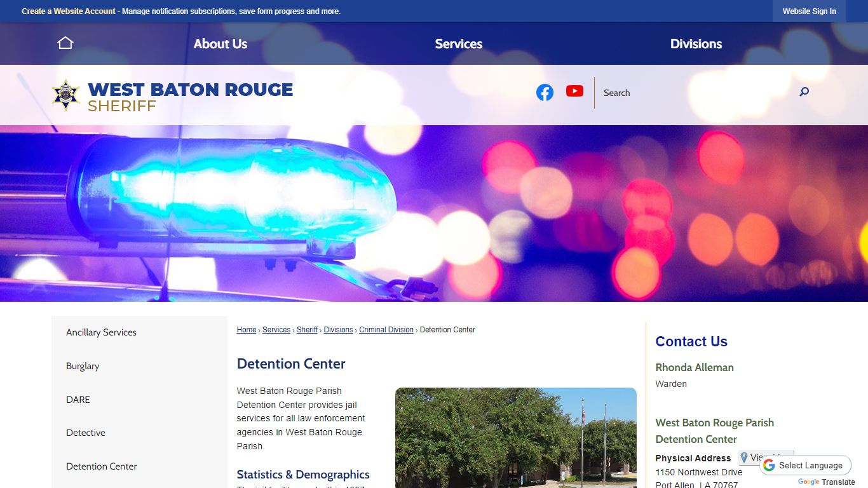Open the Services menu
Screen dimensions: 868x488
coord(458,44)
